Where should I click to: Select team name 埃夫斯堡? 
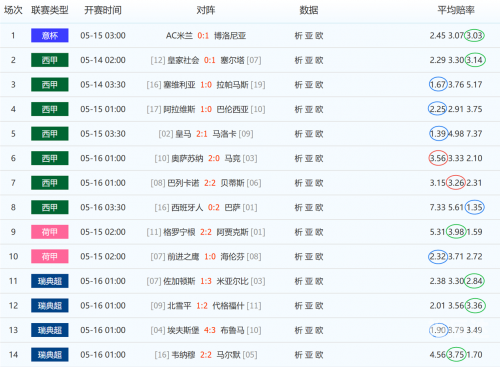pos(183,330)
